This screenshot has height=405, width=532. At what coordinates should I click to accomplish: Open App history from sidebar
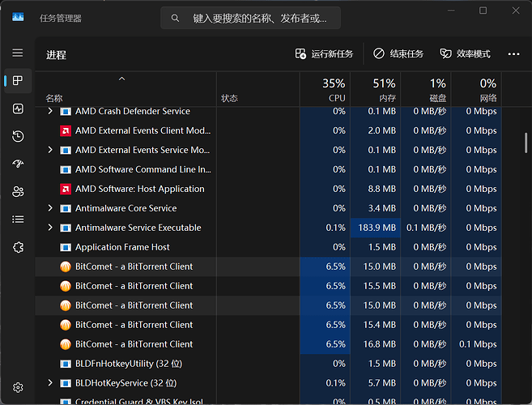tap(18, 136)
